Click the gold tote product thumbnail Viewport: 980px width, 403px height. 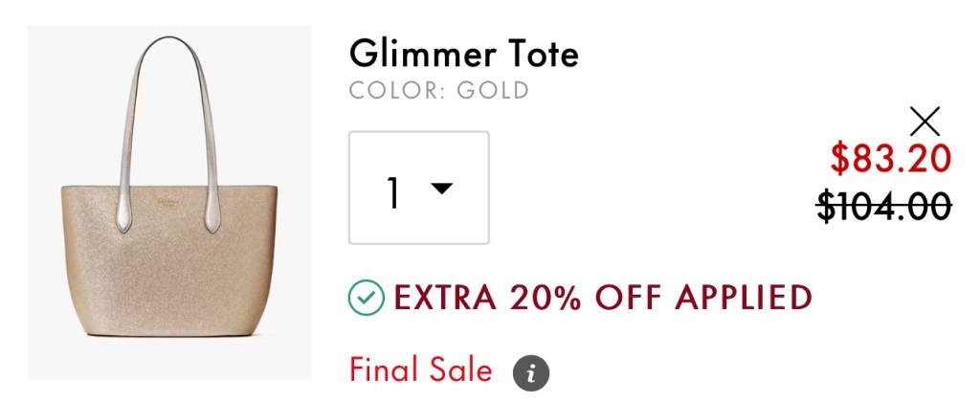point(169,202)
